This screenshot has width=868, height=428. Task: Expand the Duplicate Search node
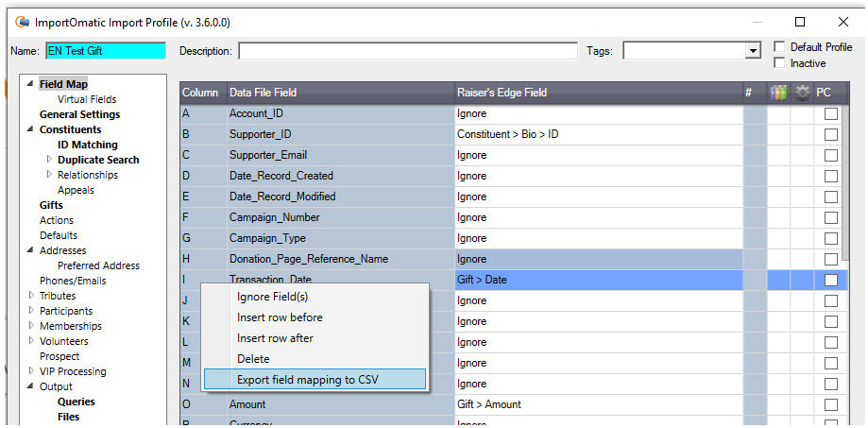click(49, 160)
